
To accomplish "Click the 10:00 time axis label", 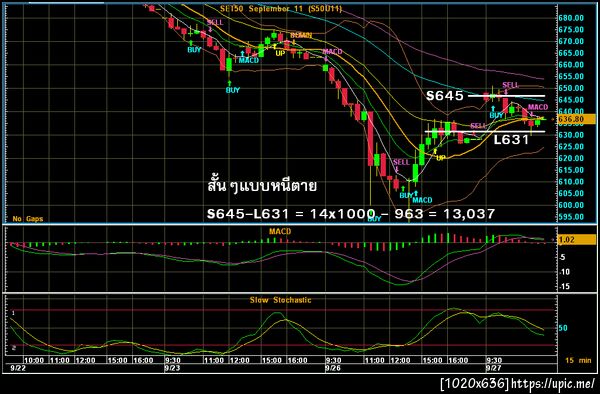I will (34, 360).
